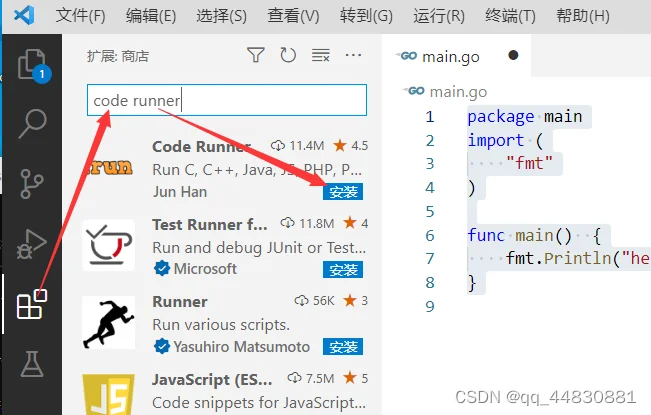Open Run and Debug view
The height and width of the screenshot is (415, 651).
point(32,244)
